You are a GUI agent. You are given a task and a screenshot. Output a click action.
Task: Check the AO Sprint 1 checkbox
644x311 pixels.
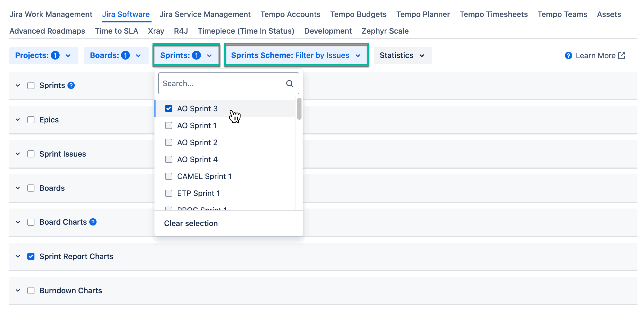(x=168, y=125)
